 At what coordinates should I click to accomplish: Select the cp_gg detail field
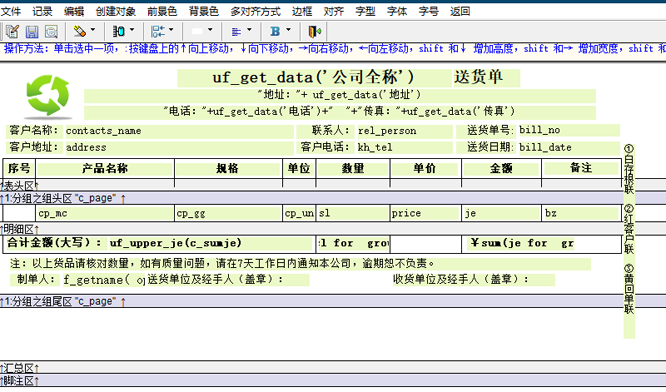coord(228,213)
